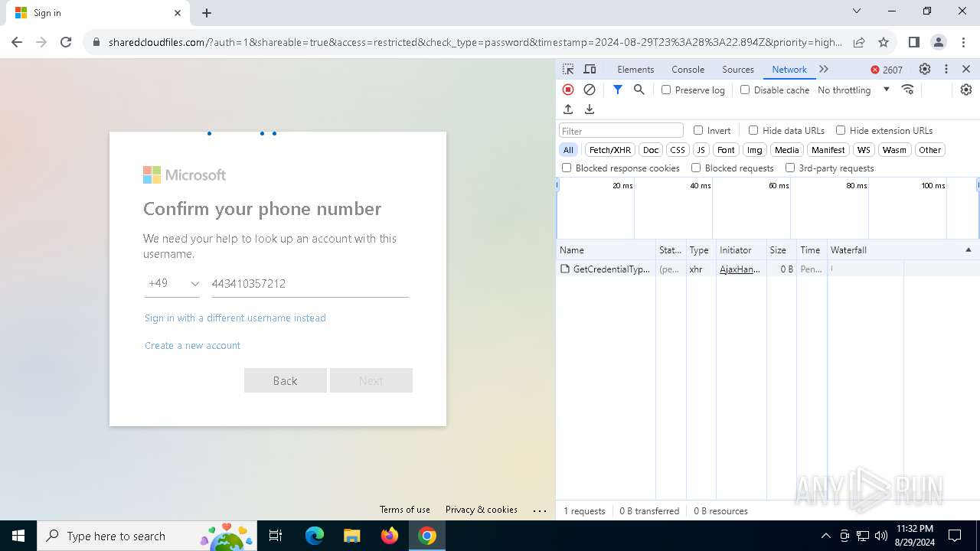
Task: Check Blocked response cookies
Action: pos(567,168)
